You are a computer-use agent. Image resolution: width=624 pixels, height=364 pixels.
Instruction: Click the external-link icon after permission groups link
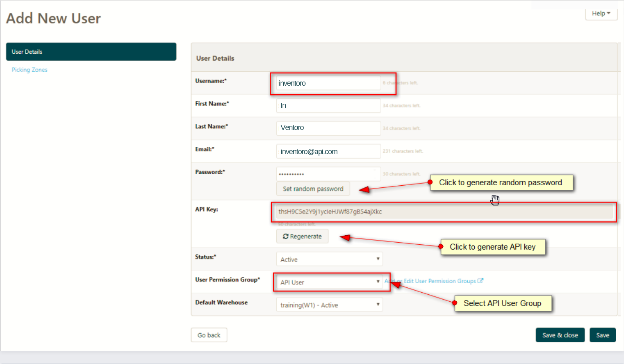coord(481,281)
